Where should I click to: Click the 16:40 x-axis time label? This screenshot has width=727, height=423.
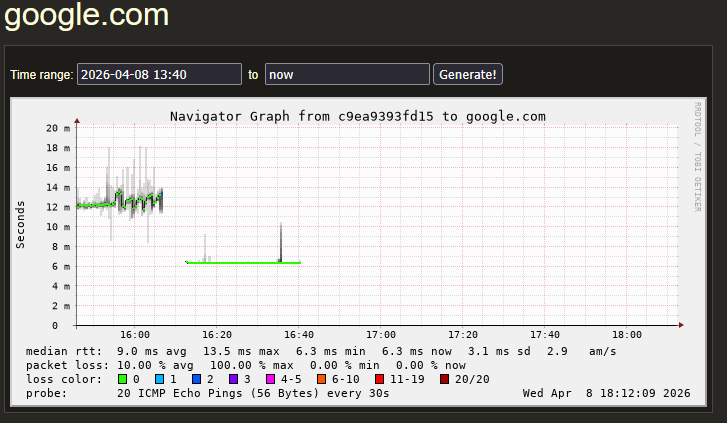(299, 334)
